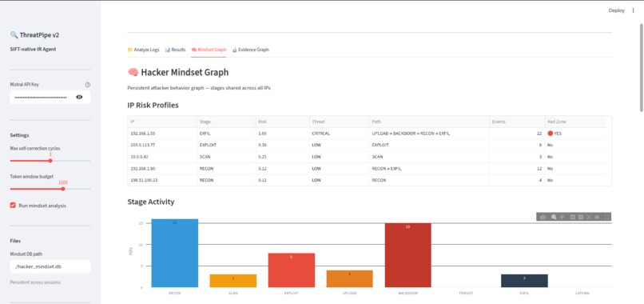Toggle Run mindset analysis checkbox

pos(13,206)
